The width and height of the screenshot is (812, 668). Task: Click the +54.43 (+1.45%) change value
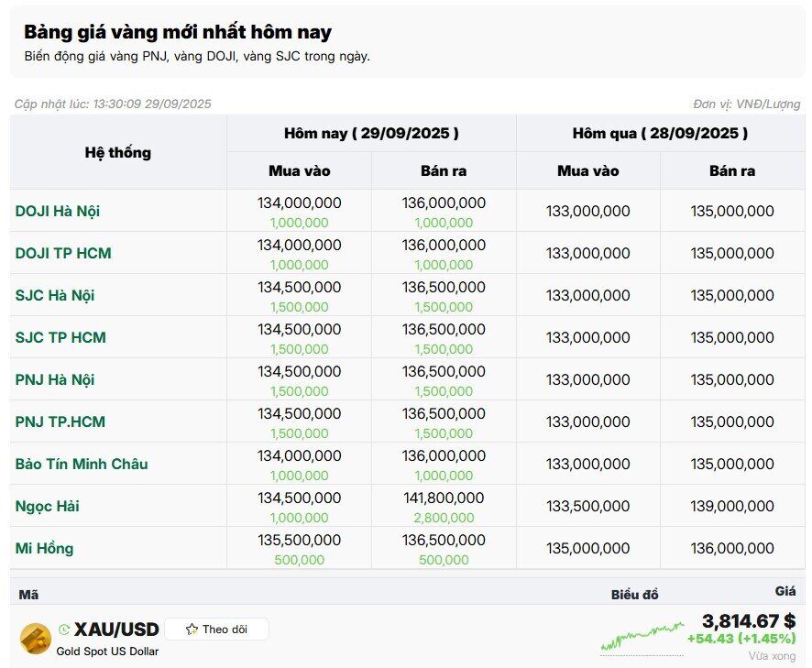[x=741, y=639]
